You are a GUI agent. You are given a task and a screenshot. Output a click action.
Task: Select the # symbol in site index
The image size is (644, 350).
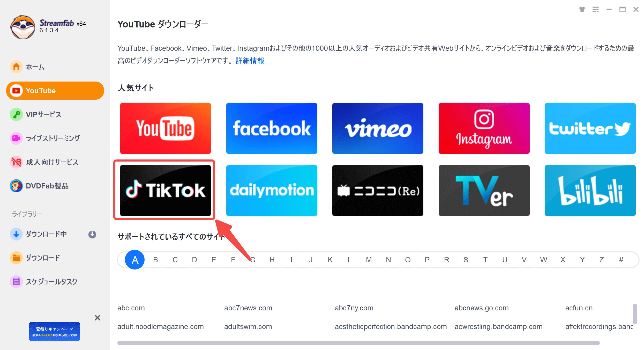[621, 260]
